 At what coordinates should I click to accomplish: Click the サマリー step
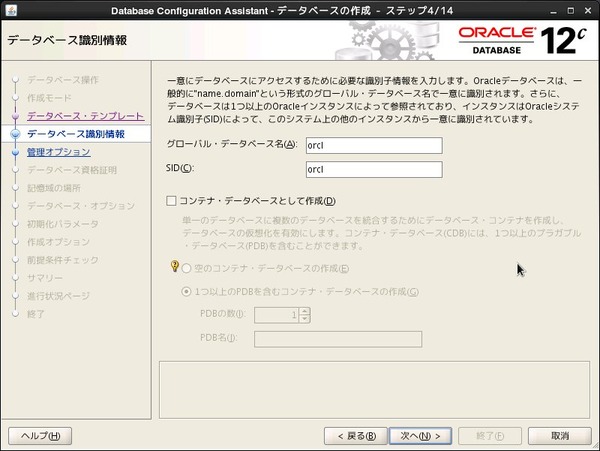44,278
